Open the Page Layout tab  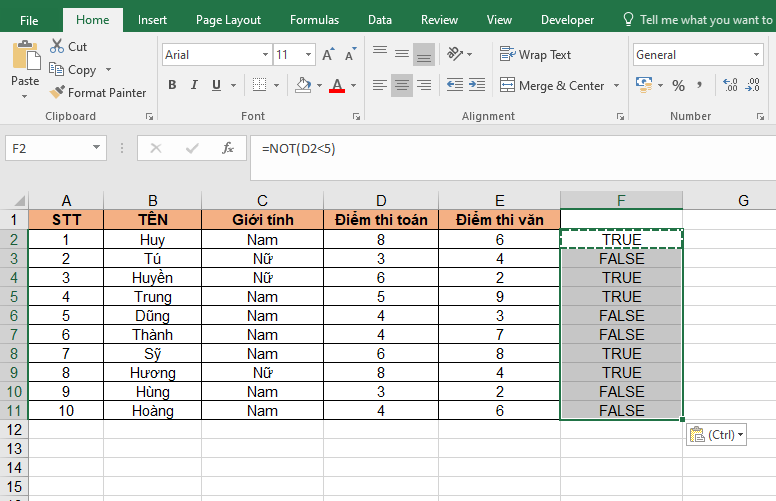pyautogui.click(x=228, y=20)
